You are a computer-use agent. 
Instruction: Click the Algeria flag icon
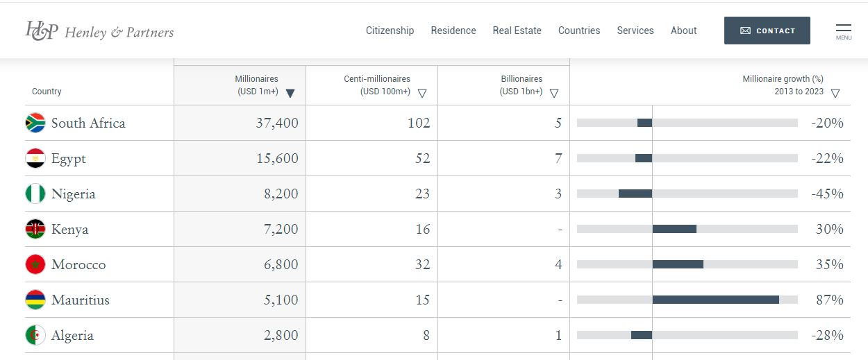(35, 335)
